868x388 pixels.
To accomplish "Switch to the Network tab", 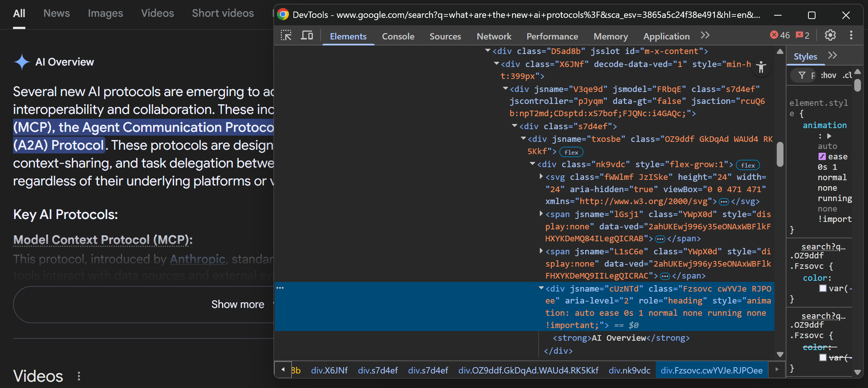I will pyautogui.click(x=494, y=36).
